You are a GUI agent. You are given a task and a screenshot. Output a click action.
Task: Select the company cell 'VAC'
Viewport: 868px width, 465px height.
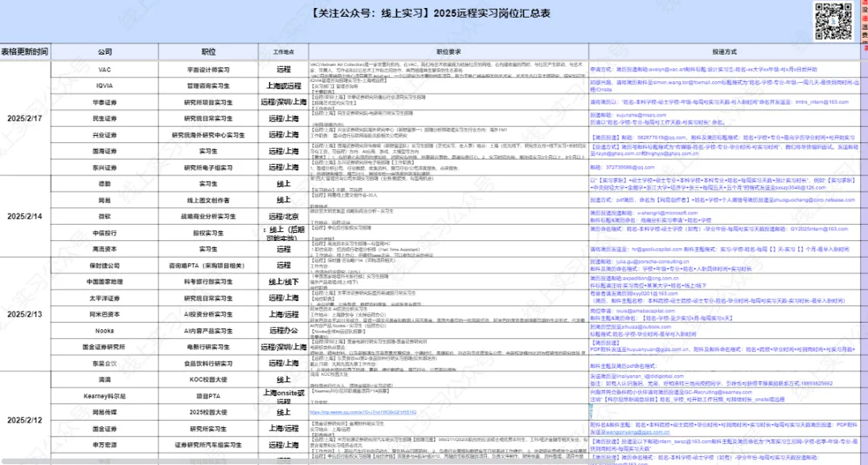[x=104, y=70]
